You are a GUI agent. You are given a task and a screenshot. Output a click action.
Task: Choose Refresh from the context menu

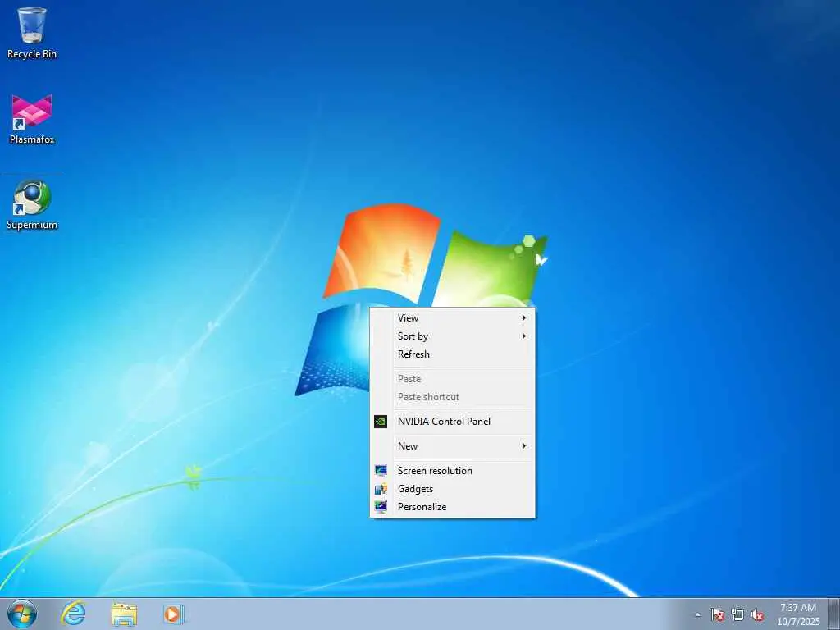pyautogui.click(x=452, y=354)
